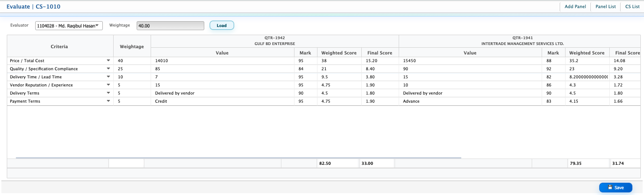Click the Weightage column header

(132, 46)
